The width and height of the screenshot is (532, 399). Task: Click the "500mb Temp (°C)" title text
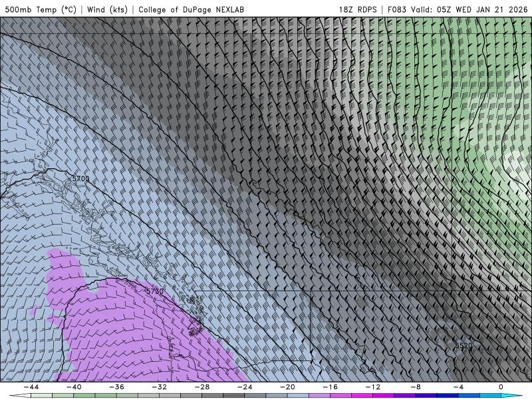[x=41, y=10]
